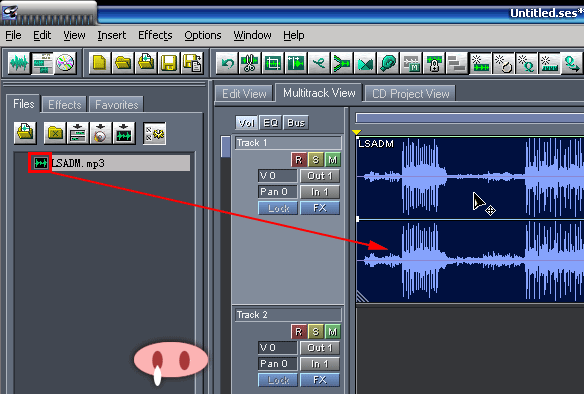Switch to Multitrack View toolbar icon
The image size is (584, 394).
click(42, 63)
